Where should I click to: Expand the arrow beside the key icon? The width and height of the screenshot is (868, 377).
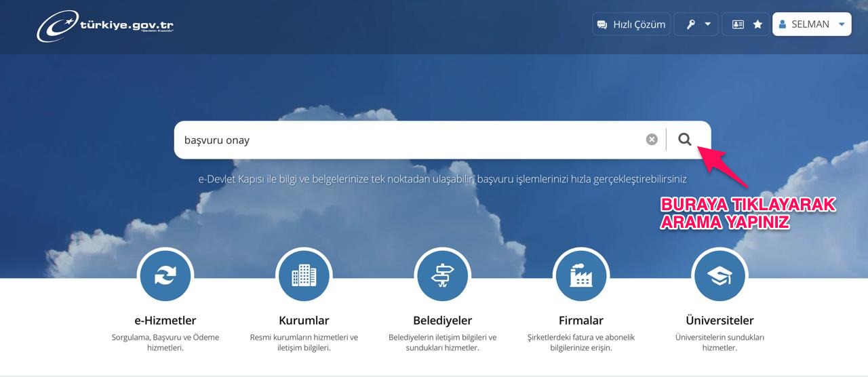click(x=708, y=24)
